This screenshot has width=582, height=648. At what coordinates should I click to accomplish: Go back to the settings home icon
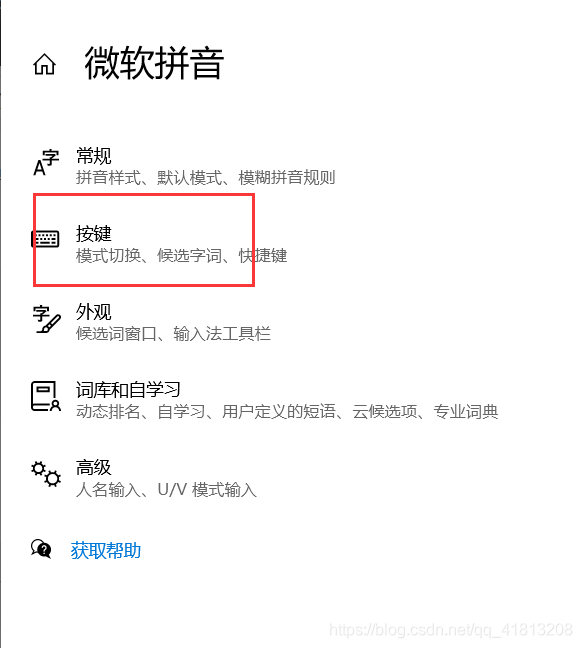pyautogui.click(x=44, y=64)
